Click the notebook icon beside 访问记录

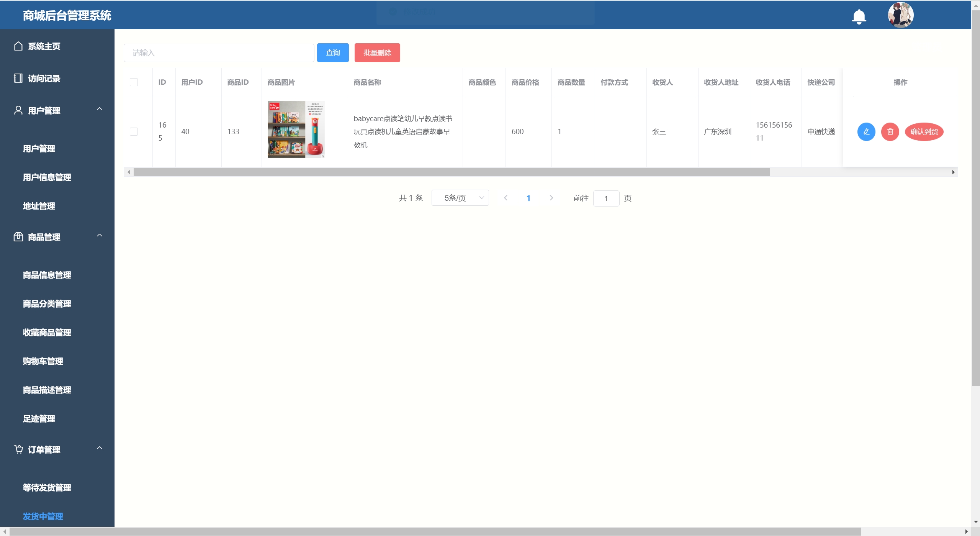coord(18,79)
